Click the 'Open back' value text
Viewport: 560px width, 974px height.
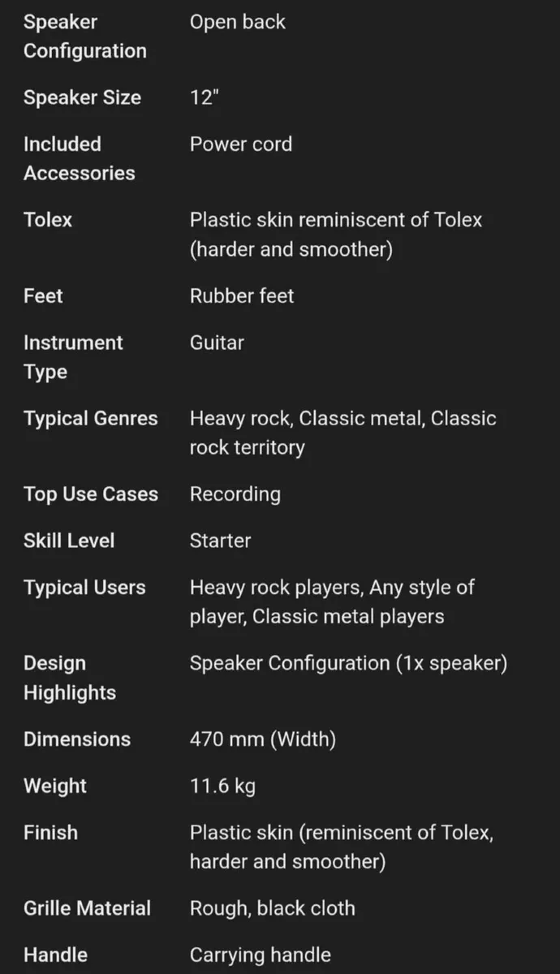tap(237, 22)
